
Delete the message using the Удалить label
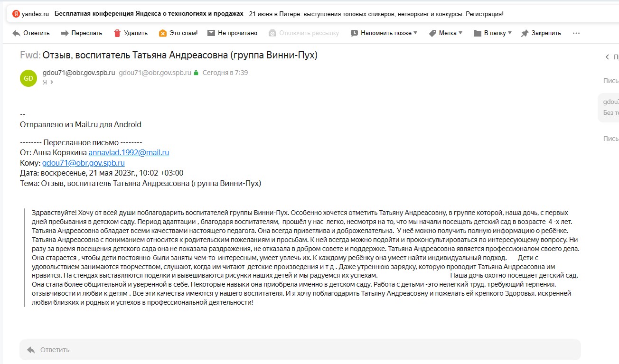pos(136,33)
